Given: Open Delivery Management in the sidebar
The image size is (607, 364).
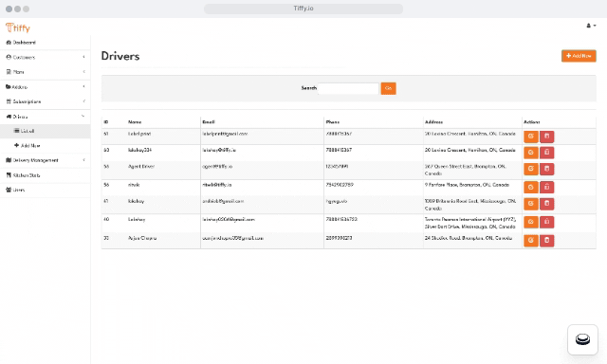Looking at the screenshot, I should pyautogui.click(x=45, y=160).
